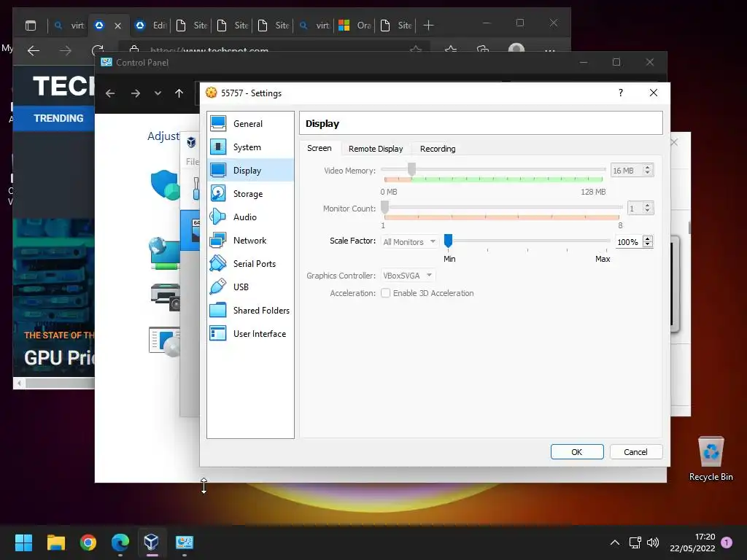Open Edge tab actions menu icon

(x=31, y=26)
